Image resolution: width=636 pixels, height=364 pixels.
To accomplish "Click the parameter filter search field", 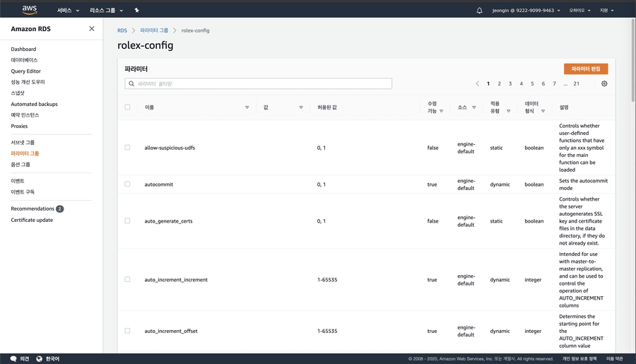I will click(x=259, y=83).
